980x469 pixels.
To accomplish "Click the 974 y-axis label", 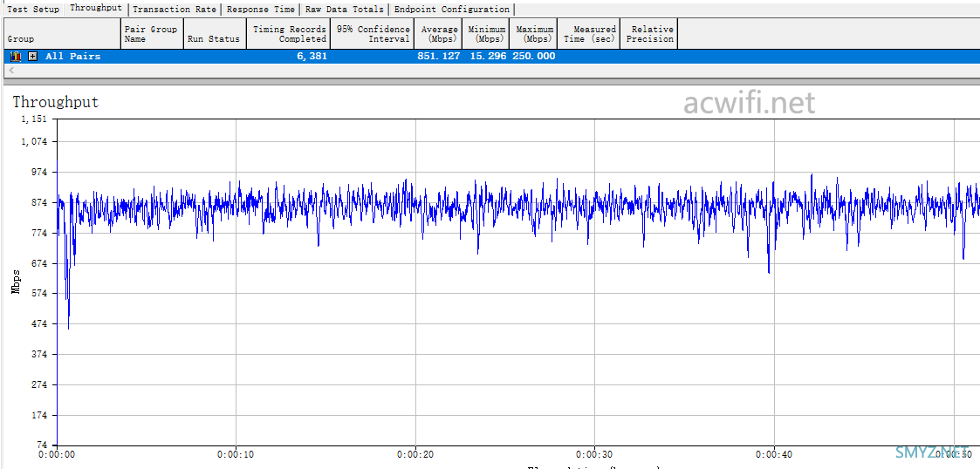I will [39, 173].
